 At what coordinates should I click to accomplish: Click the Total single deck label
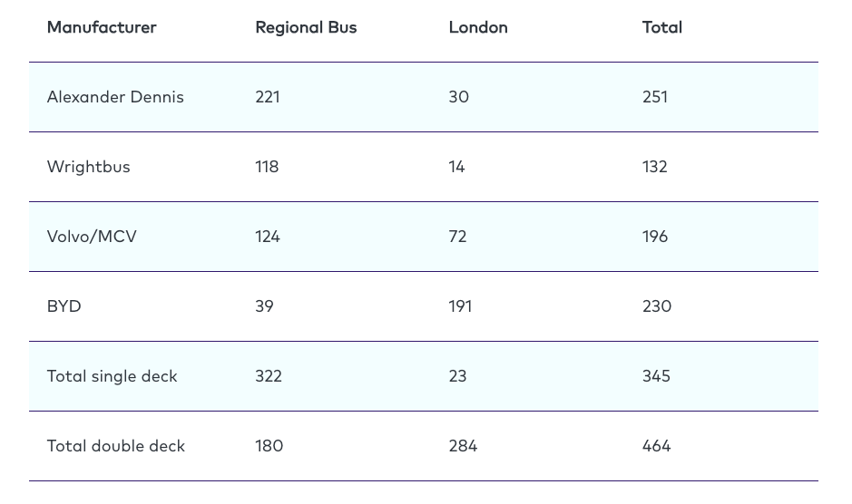[x=113, y=376]
